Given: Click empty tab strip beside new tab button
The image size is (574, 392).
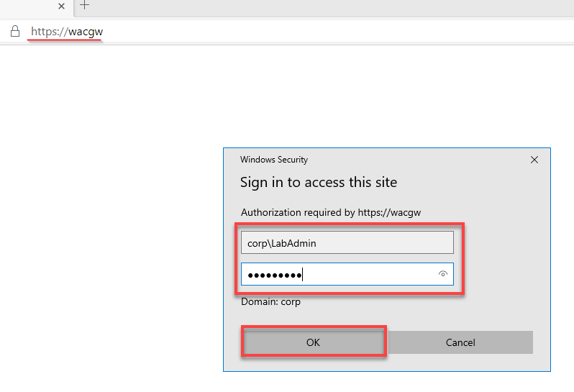Looking at the screenshot, I should tap(329, 7).
